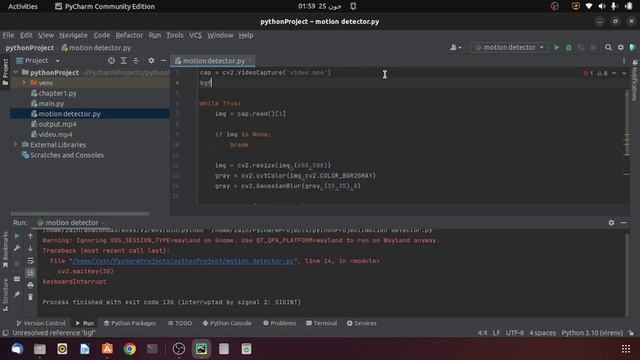Open system volume indicator in top bar

coord(602,6)
